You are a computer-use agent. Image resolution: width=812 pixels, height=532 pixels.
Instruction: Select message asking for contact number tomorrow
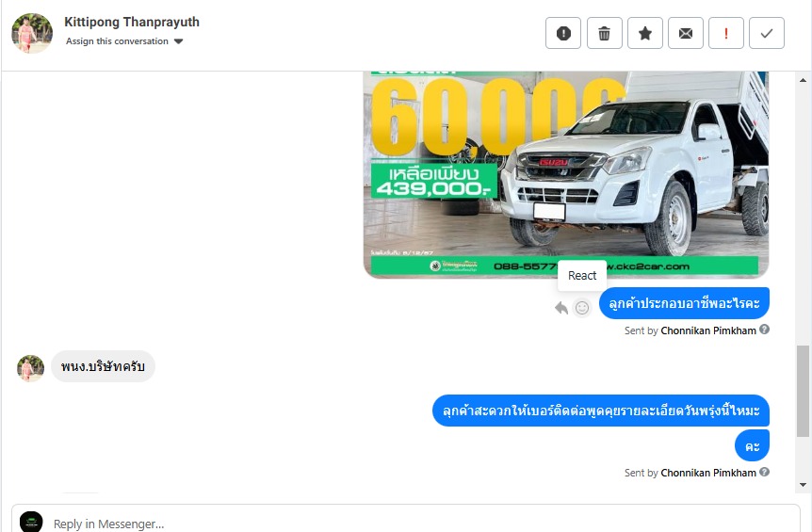tap(601, 411)
